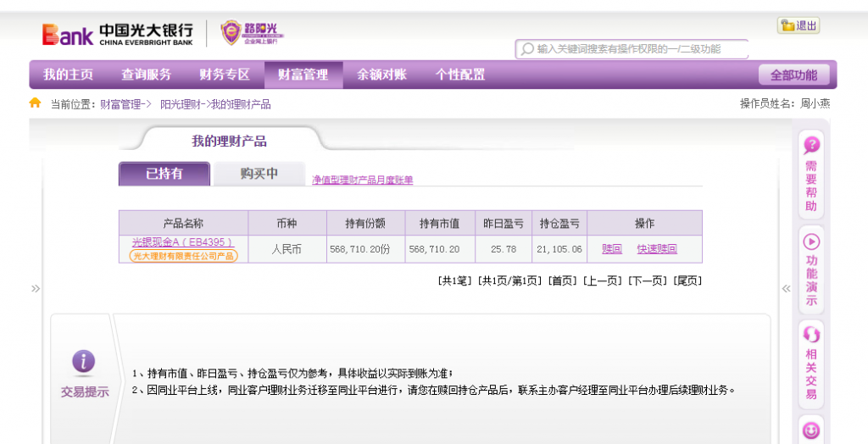Open the 查询服务 menu
Viewport: 868px width, 444px height.
pyautogui.click(x=146, y=75)
